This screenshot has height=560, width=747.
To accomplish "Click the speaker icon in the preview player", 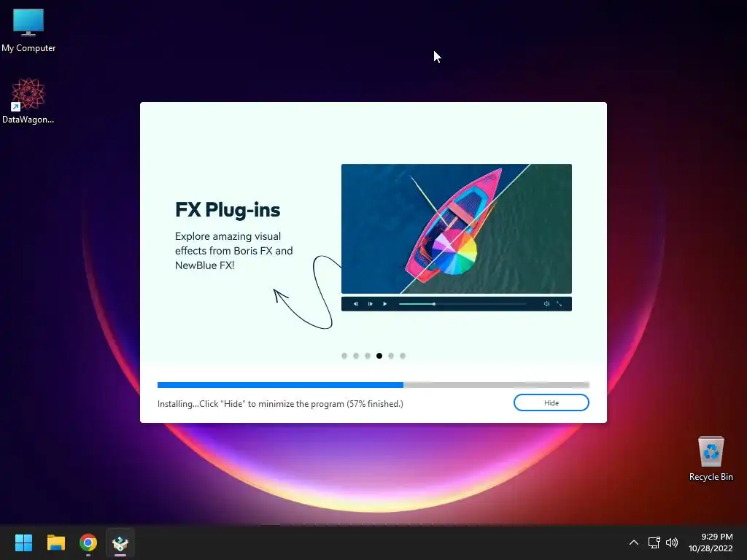I will point(546,304).
